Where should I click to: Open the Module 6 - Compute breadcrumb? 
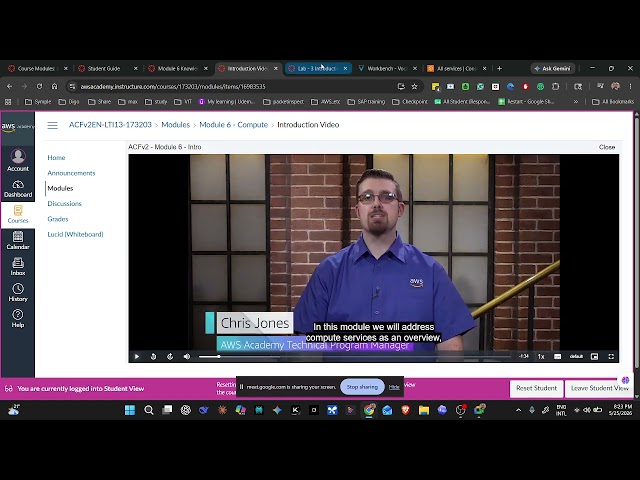pos(233,125)
